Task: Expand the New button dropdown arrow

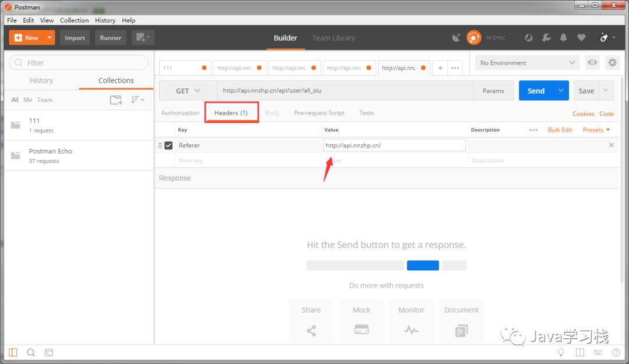Action: 50,38
